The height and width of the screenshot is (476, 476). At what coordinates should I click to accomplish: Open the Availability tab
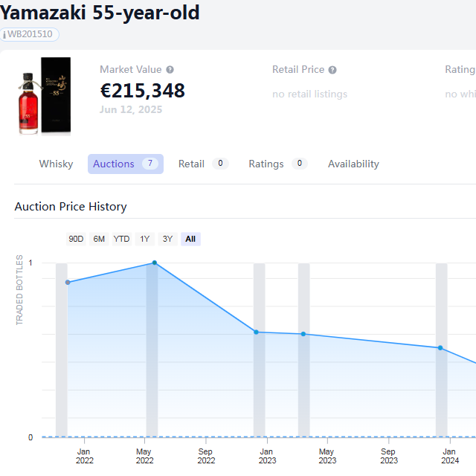pyautogui.click(x=353, y=164)
